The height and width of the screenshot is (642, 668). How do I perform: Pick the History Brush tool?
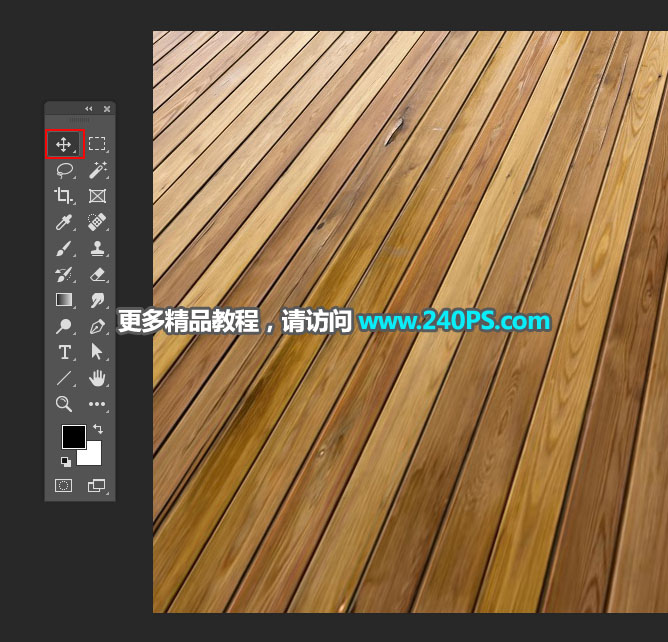64,275
